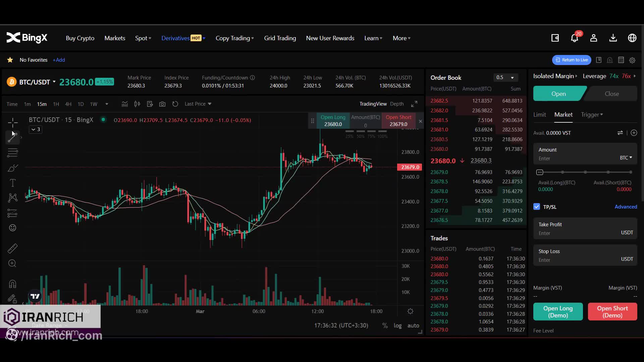Click the Return to Live button
The image size is (644, 362).
click(x=572, y=60)
